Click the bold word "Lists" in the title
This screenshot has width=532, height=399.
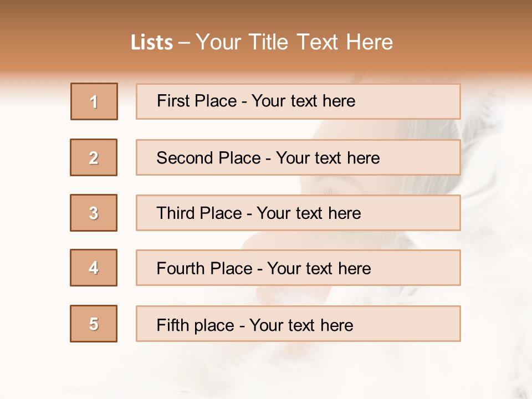pos(152,43)
